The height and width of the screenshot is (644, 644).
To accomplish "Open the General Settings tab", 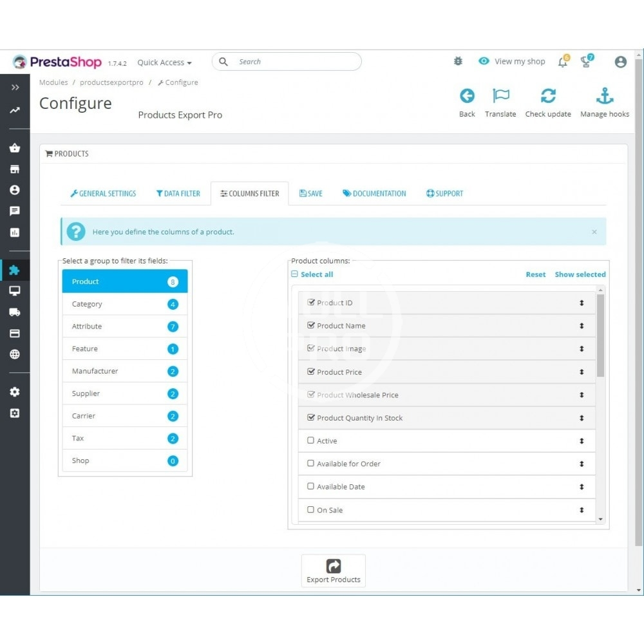I will (103, 193).
